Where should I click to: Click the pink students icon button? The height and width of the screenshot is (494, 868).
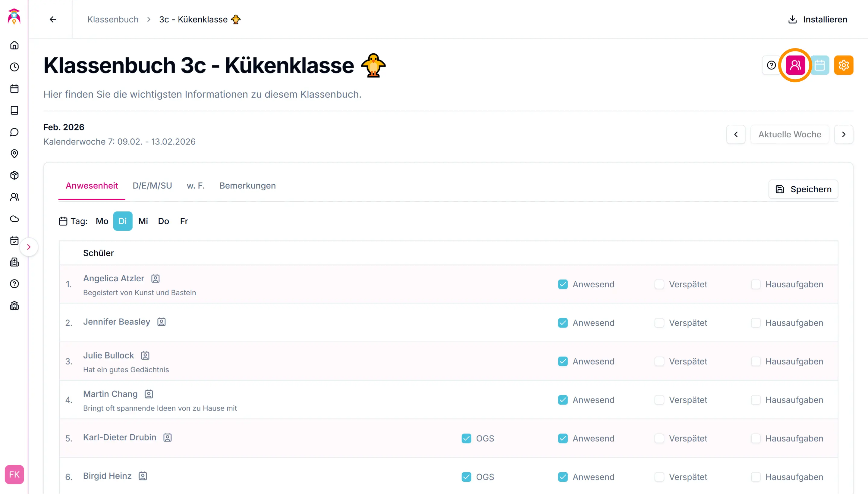(x=795, y=65)
